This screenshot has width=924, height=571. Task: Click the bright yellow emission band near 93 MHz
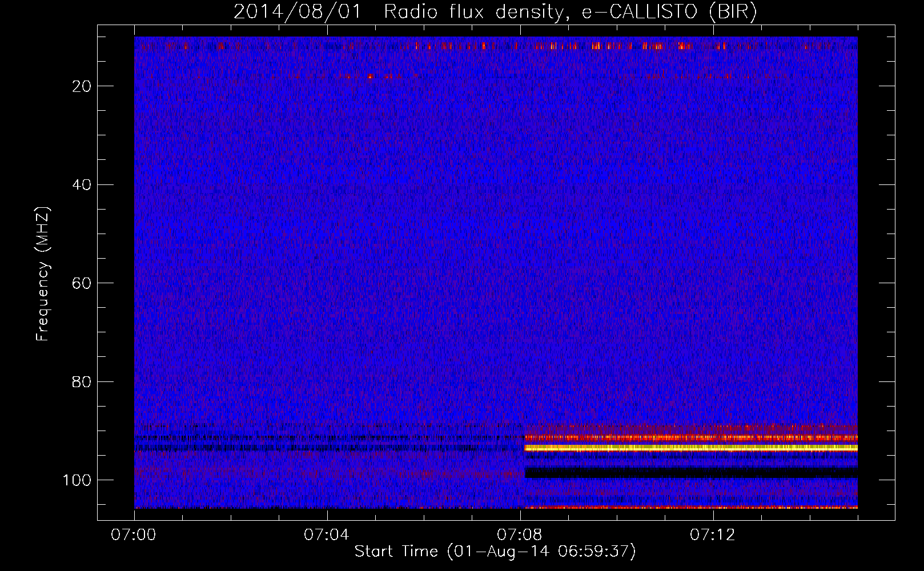(691, 448)
